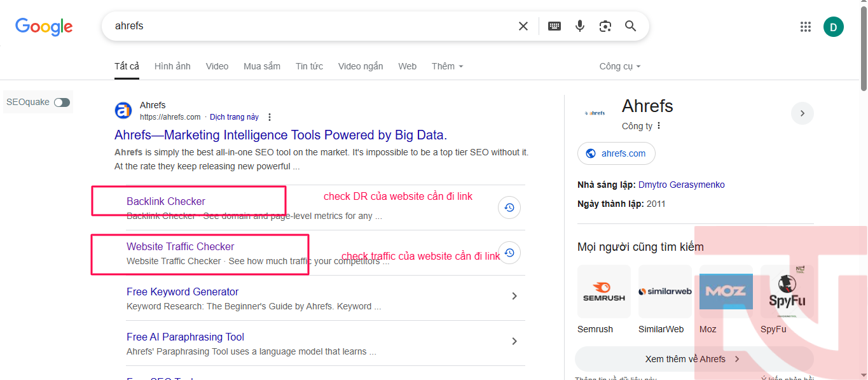
Task: Click the ahrefs.com website button
Action: 616,153
